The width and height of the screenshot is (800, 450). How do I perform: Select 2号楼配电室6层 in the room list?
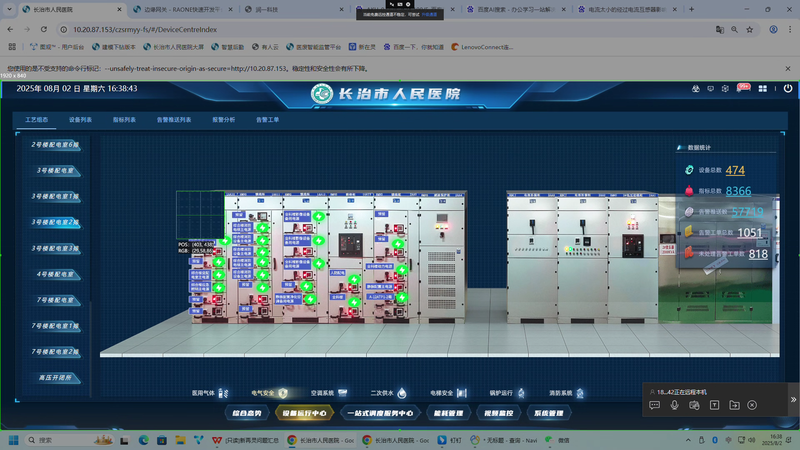pos(55,145)
